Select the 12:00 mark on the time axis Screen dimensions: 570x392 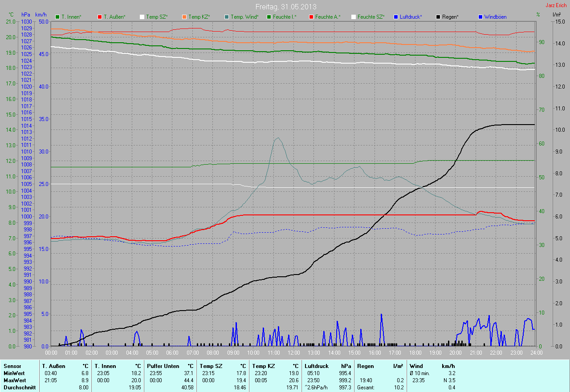[x=293, y=353]
